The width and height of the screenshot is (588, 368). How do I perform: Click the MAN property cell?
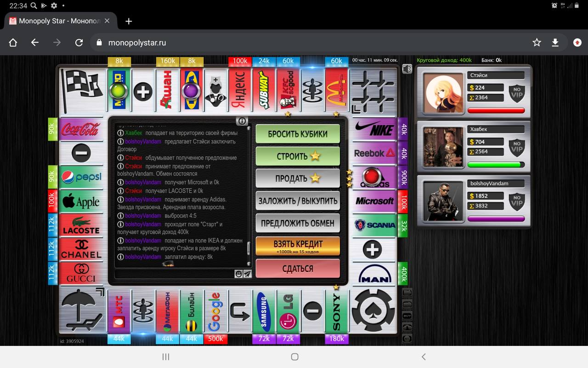pyautogui.click(x=374, y=273)
